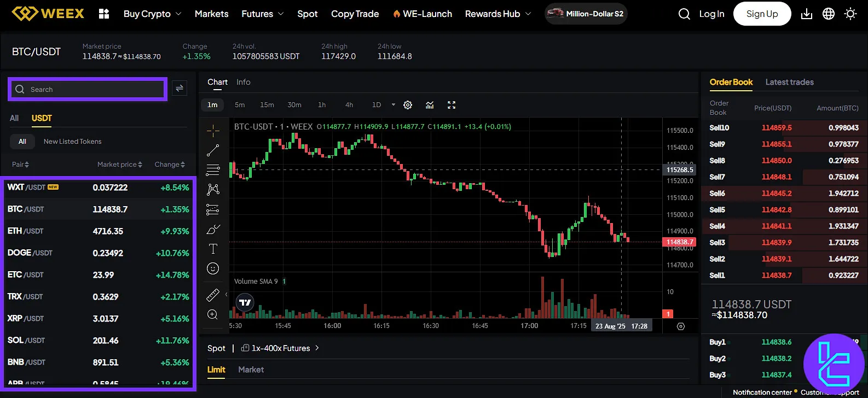Open the 1x-400x Futures link arrow
868x398 pixels.
pos(317,348)
